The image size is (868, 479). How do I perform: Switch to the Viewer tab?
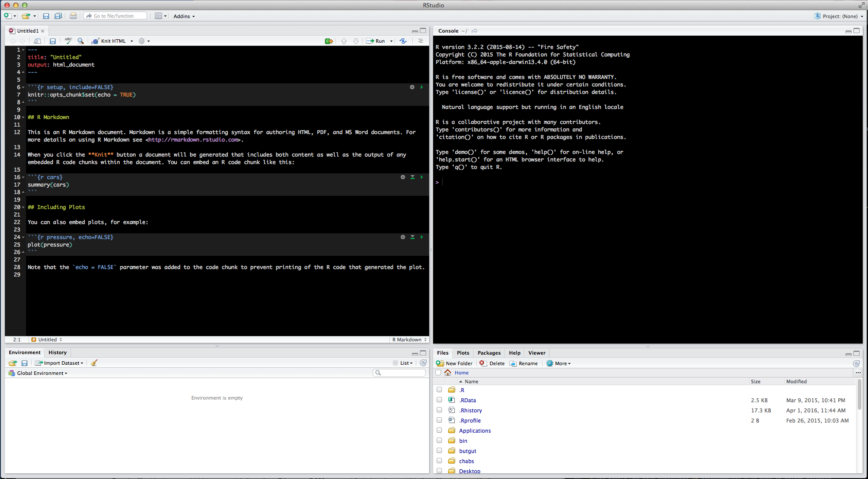(x=537, y=353)
